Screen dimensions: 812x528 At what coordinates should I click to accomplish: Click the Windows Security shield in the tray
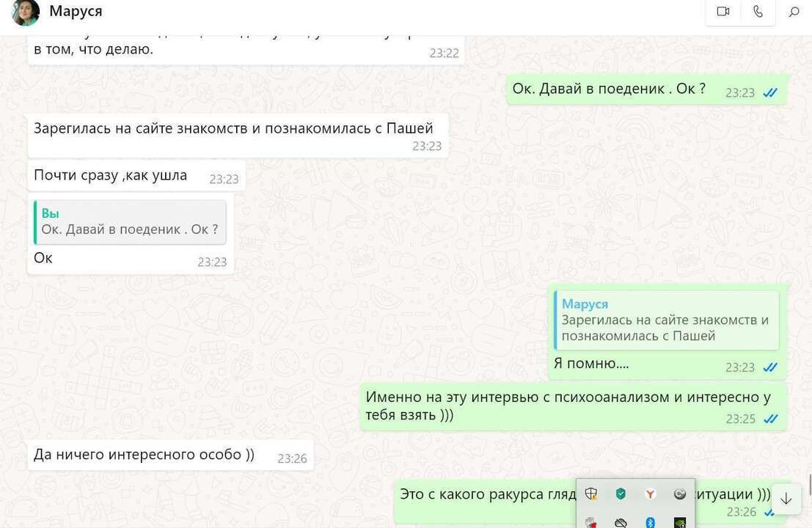pyautogui.click(x=590, y=494)
